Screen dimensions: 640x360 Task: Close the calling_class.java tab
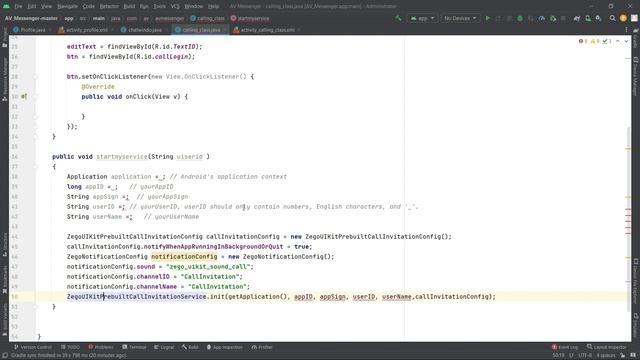[224, 30]
